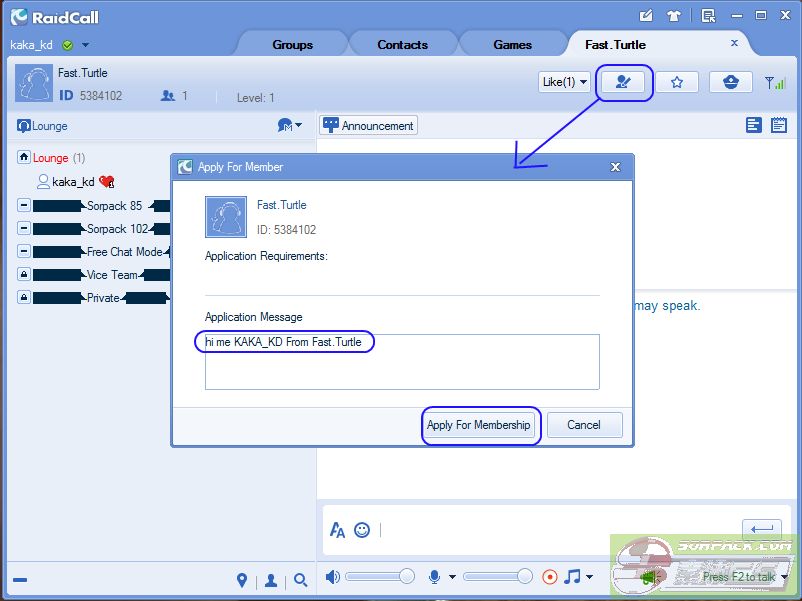The width and height of the screenshot is (802, 601).
Task: Open the Announcement button
Action: (369, 125)
